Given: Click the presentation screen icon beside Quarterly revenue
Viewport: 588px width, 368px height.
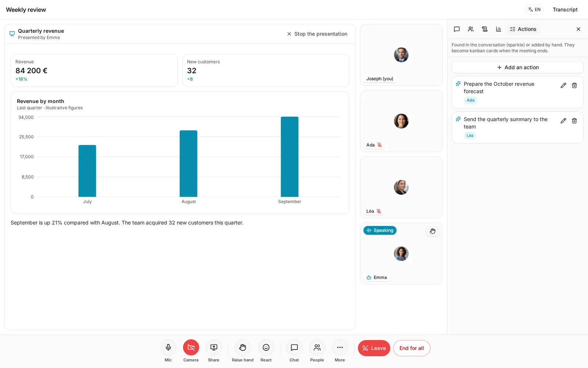Looking at the screenshot, I should point(12,34).
